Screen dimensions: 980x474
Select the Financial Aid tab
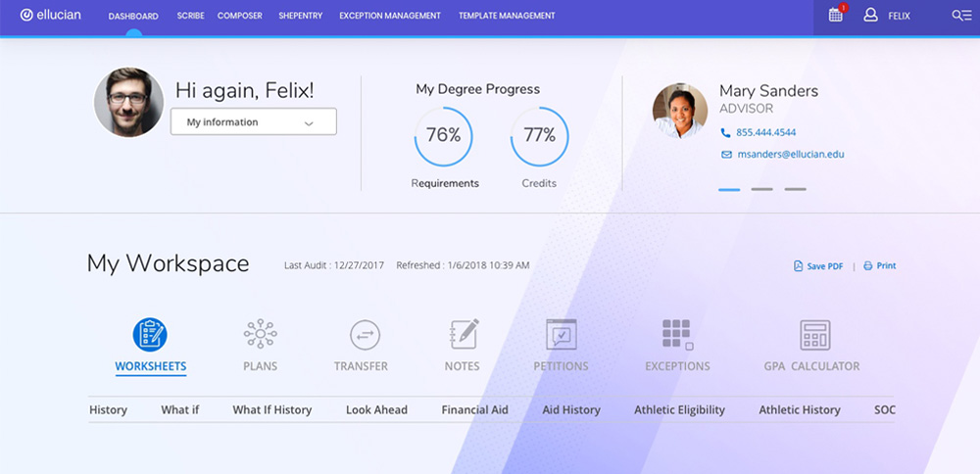pyautogui.click(x=474, y=409)
